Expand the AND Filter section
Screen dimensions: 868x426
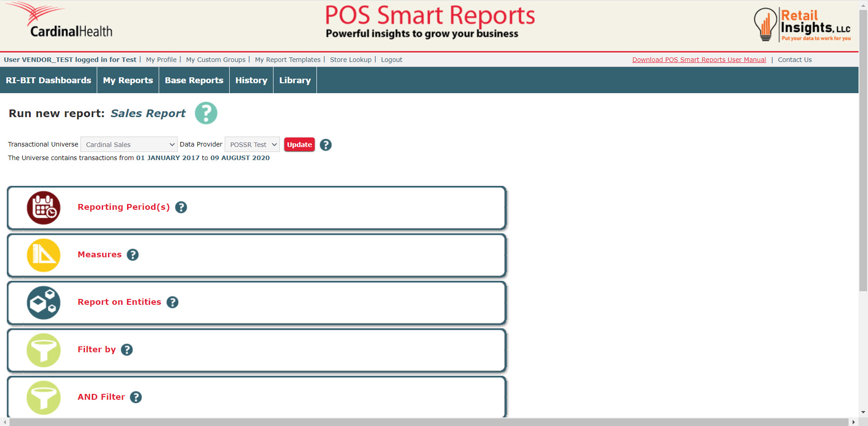coord(101,397)
